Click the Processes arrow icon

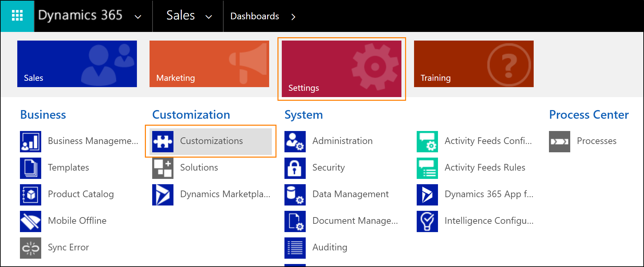(x=560, y=141)
